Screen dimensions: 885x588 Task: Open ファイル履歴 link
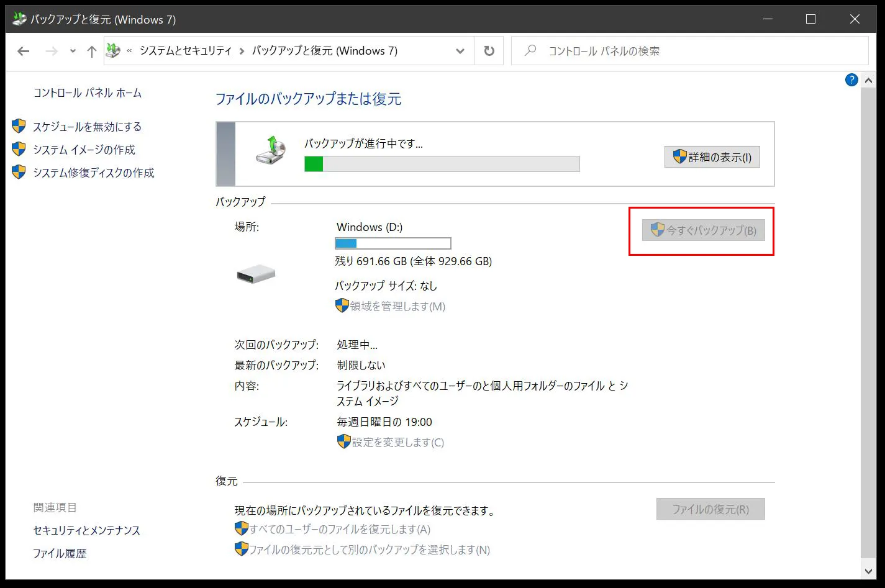pyautogui.click(x=60, y=553)
